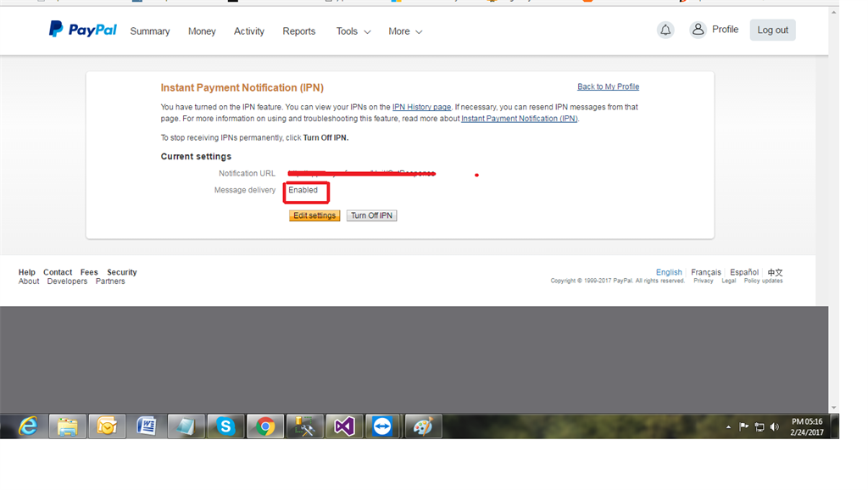Image resolution: width=868 pixels, height=490 pixels.
Task: Click the Notification URL label
Action: (247, 173)
